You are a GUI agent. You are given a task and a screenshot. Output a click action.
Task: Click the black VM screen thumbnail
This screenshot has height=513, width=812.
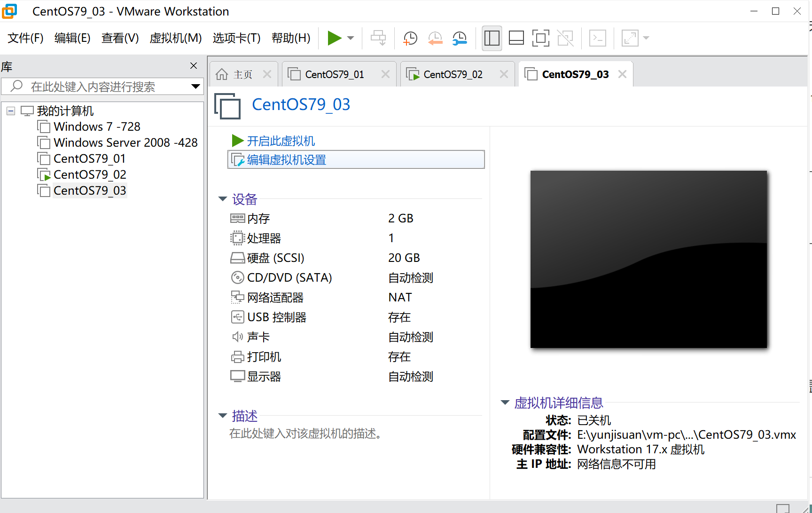[x=648, y=259]
